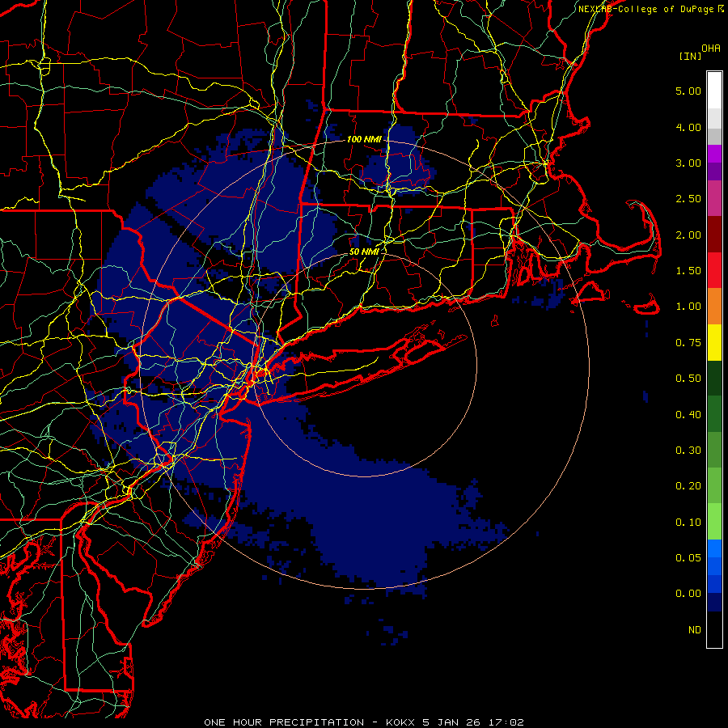The image size is (728, 728).
Task: Click the darkest green legend swatch near 0.50
Action: click(x=714, y=379)
